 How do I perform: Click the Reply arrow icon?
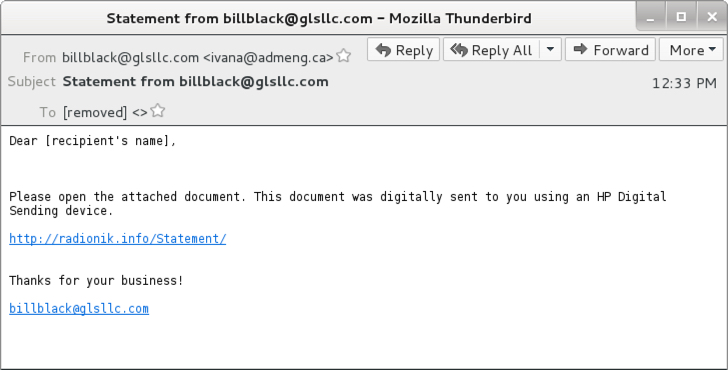pyautogui.click(x=383, y=50)
